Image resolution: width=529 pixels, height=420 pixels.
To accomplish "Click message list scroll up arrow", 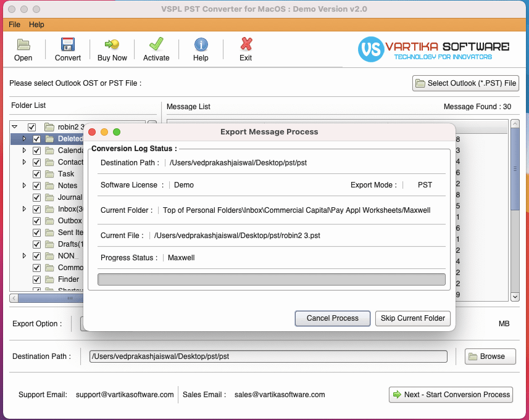I will coord(515,124).
